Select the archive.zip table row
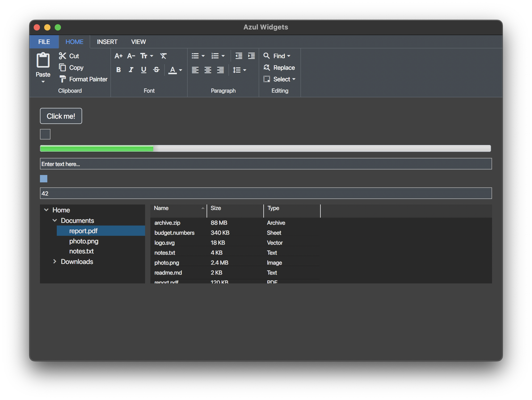 235,223
